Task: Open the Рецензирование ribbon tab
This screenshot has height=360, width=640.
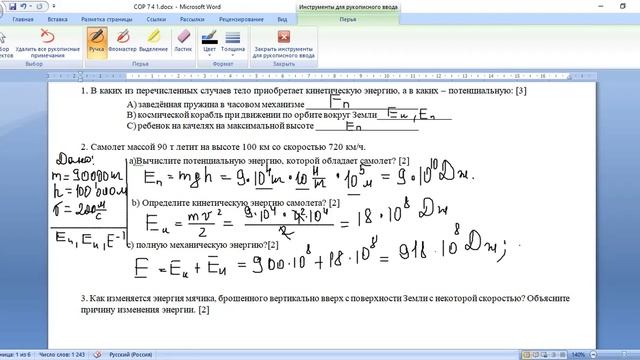Action: 241,19
